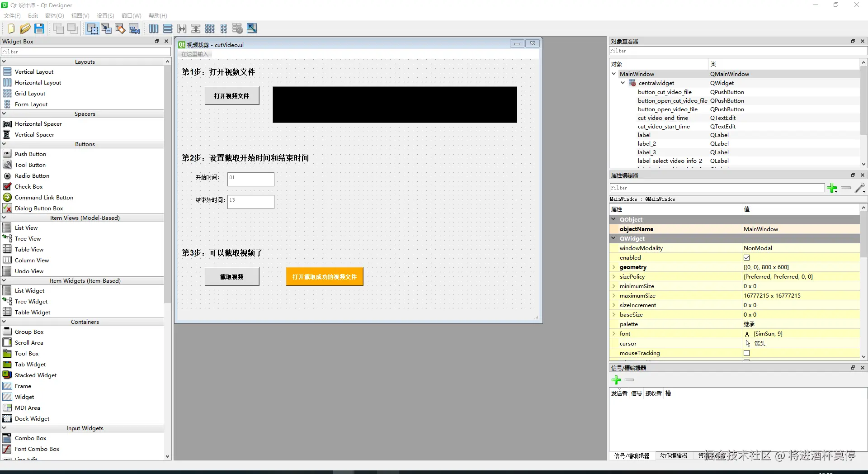Click the 开始时间 text edit on form
This screenshot has width=868, height=474.
(x=251, y=179)
